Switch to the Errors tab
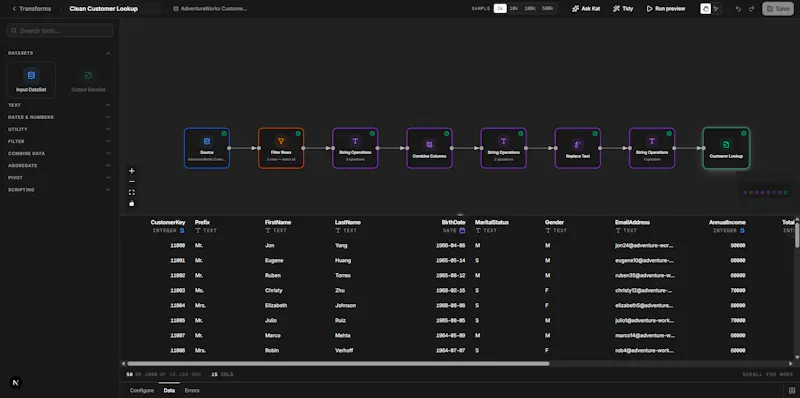Image resolution: width=800 pixels, height=398 pixels. (x=192, y=390)
